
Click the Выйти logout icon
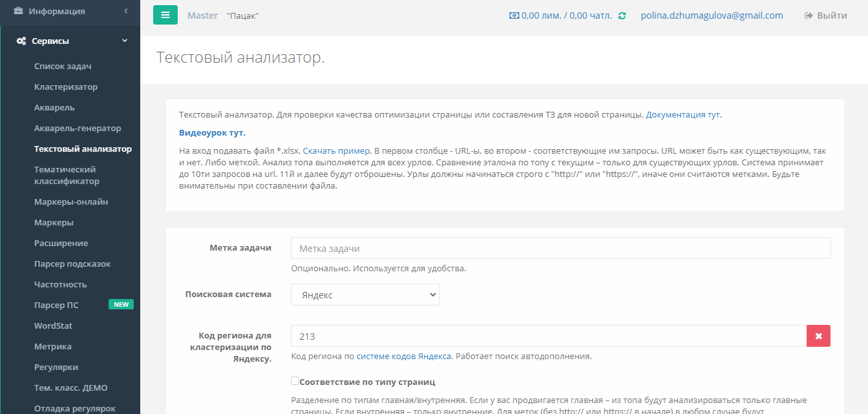(808, 16)
